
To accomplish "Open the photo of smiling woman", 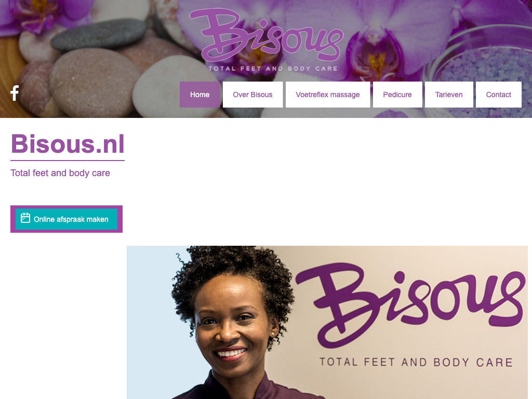I will click(327, 322).
